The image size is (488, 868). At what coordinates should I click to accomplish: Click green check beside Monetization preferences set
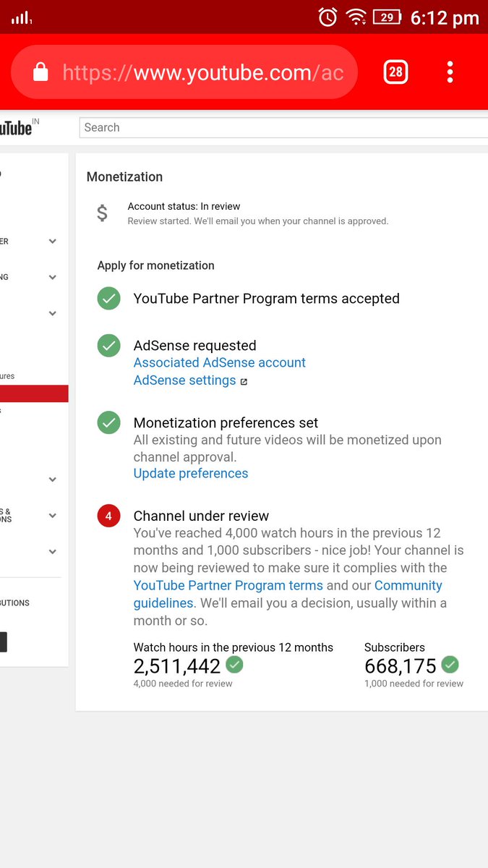[x=108, y=422]
